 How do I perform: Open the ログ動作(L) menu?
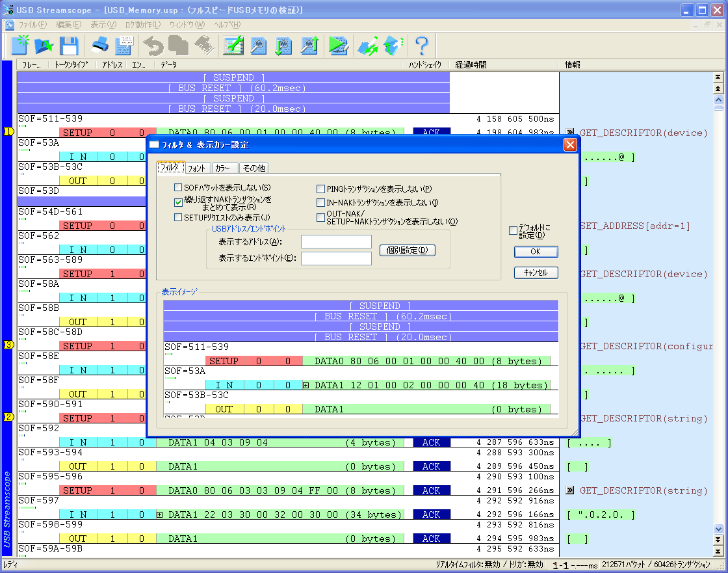pos(143,25)
